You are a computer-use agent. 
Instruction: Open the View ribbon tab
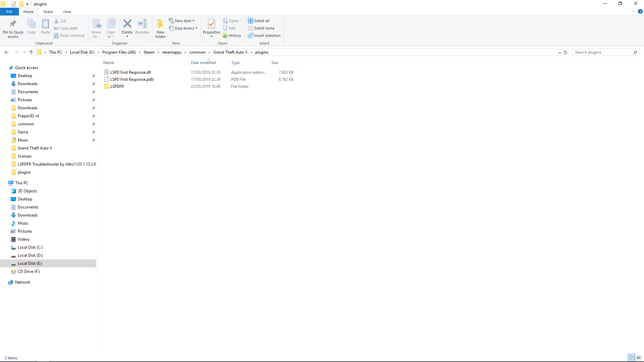click(x=67, y=12)
